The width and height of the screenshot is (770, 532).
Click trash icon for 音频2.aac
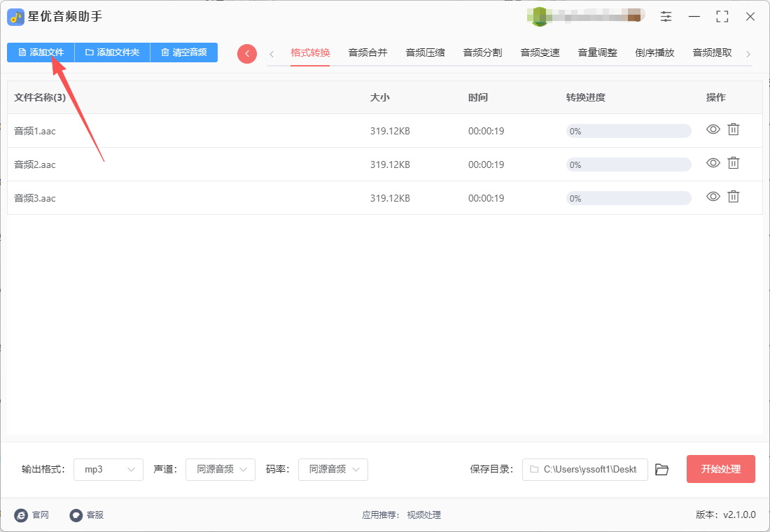[x=733, y=163]
